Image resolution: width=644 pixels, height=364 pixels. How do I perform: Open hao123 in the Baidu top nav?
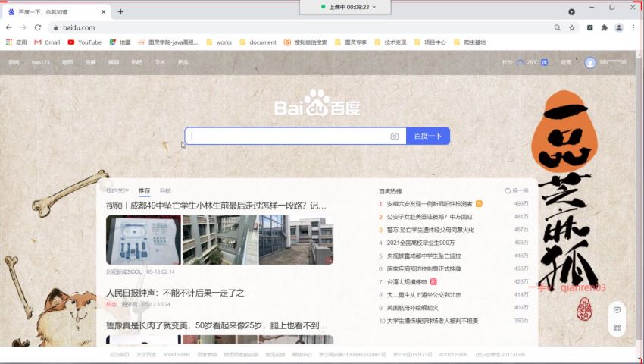[40, 62]
